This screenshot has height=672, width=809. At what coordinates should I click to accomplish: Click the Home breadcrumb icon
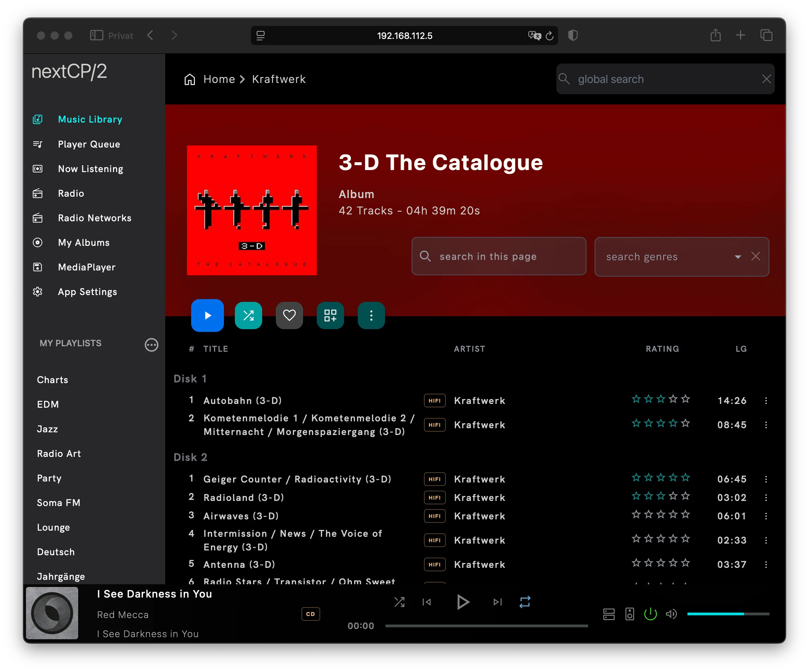click(189, 79)
